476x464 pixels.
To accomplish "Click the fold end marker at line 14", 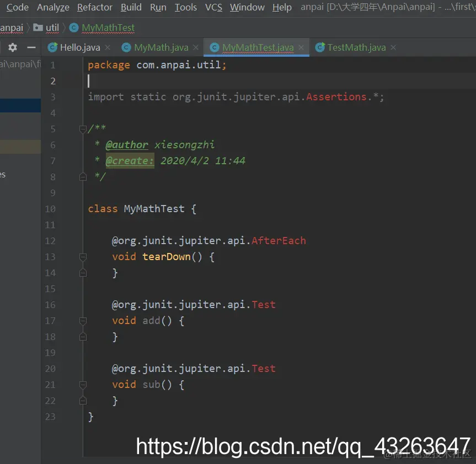I will (83, 273).
